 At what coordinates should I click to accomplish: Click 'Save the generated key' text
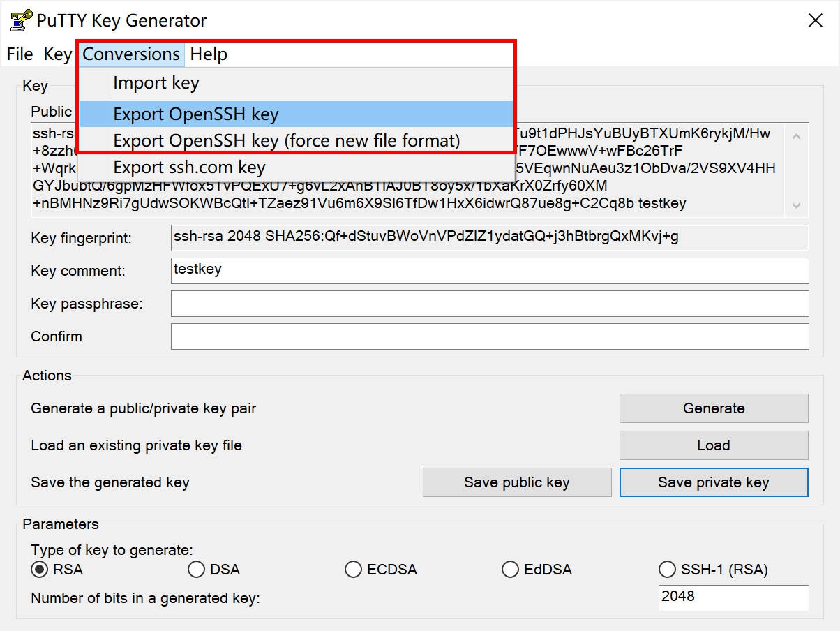pos(110,482)
